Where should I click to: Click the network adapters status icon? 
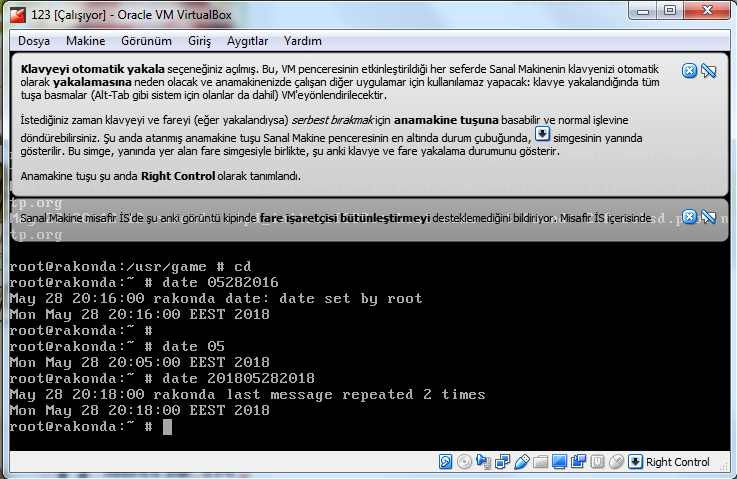(502, 462)
